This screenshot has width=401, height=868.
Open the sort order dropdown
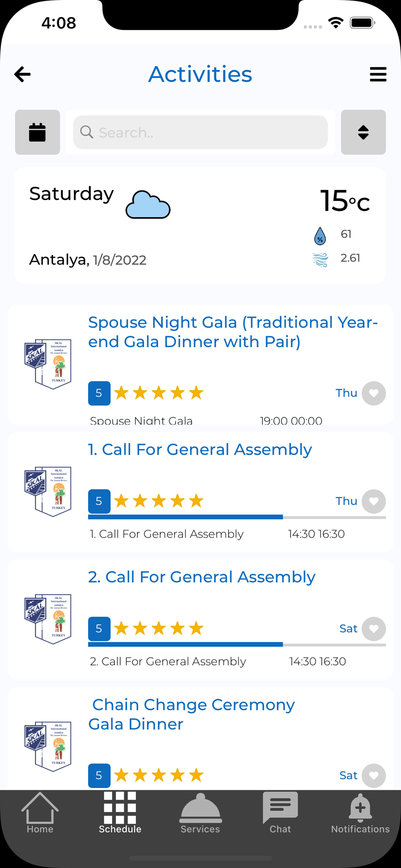[x=363, y=132]
